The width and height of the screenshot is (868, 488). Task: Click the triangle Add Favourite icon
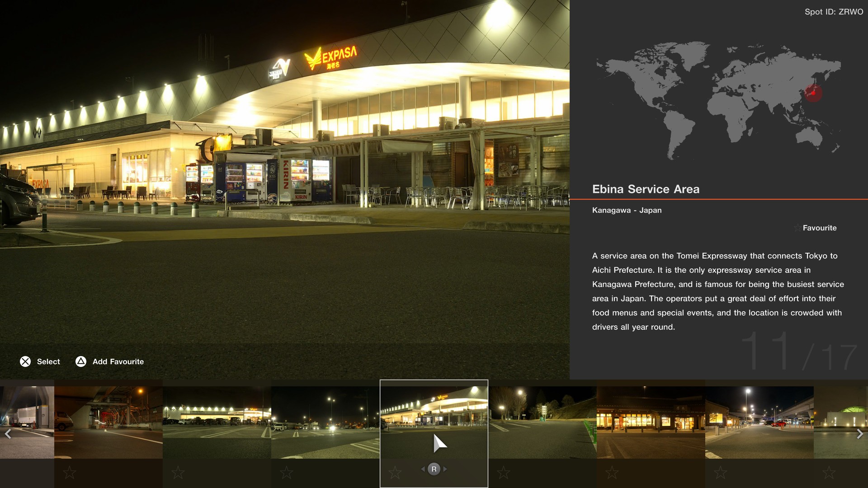click(x=80, y=361)
